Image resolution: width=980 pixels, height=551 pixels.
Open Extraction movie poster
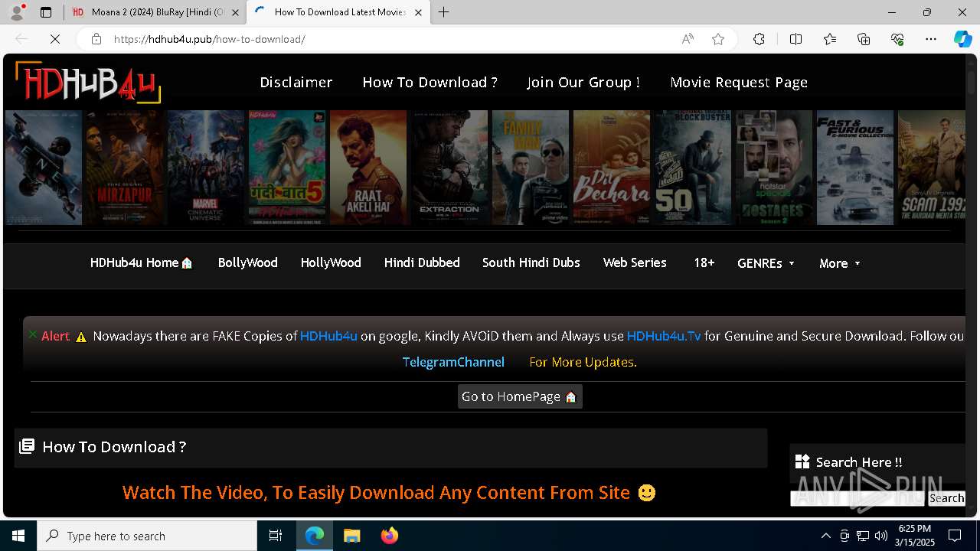coord(449,168)
